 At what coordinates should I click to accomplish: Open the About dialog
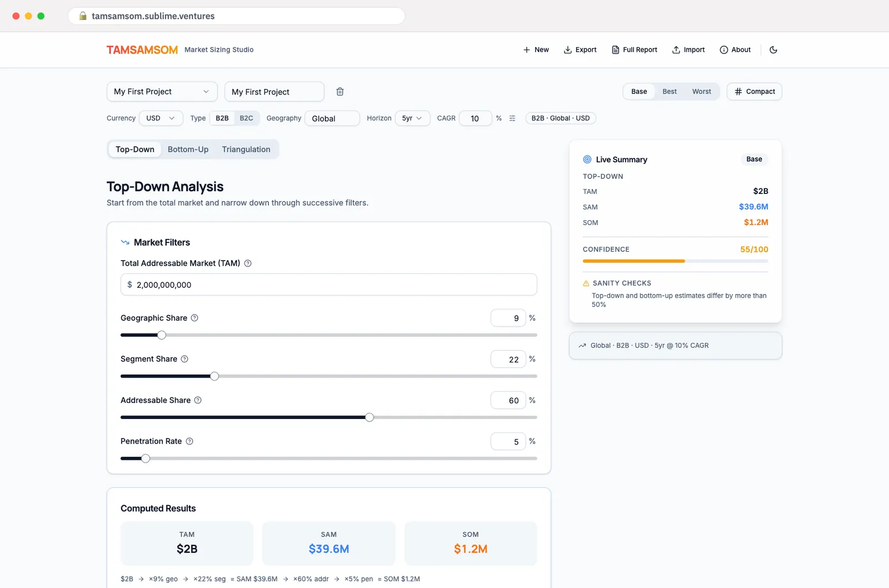click(x=735, y=50)
